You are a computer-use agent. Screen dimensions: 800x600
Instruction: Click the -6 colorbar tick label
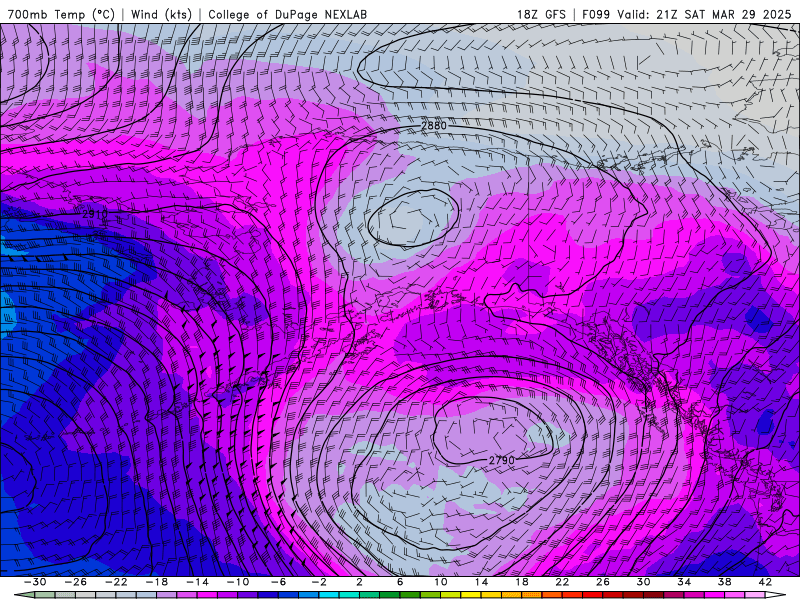pos(278,582)
